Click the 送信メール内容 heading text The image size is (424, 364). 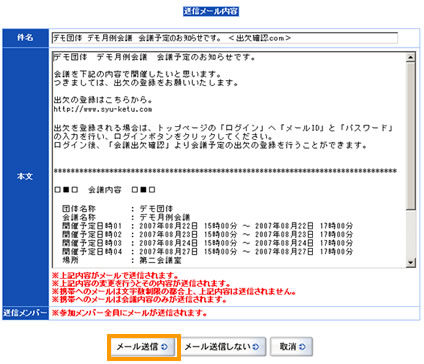(x=211, y=11)
